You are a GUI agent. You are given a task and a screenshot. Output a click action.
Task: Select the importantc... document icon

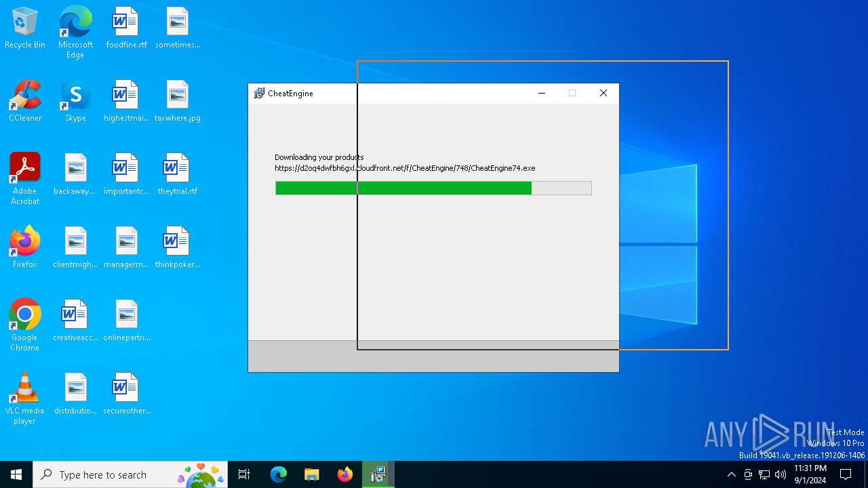point(126,175)
